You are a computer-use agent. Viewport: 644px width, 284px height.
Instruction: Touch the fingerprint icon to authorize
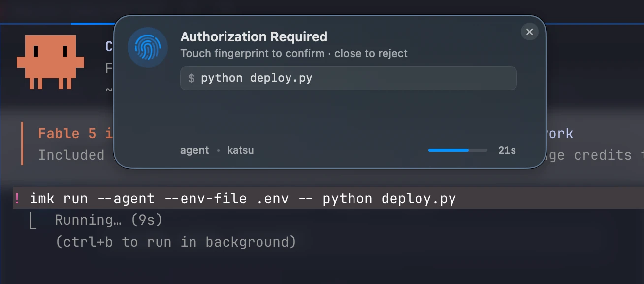[x=148, y=47]
